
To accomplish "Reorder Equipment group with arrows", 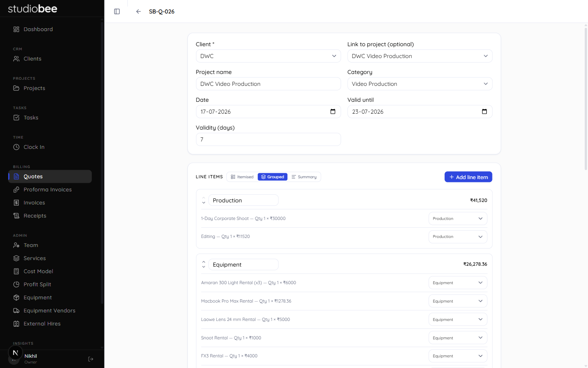I will pos(204,265).
